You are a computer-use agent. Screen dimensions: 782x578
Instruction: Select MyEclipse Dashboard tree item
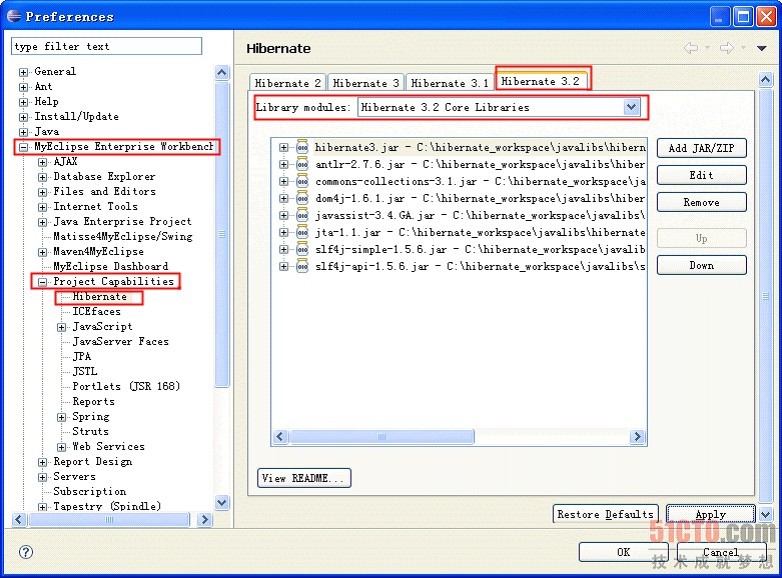111,266
